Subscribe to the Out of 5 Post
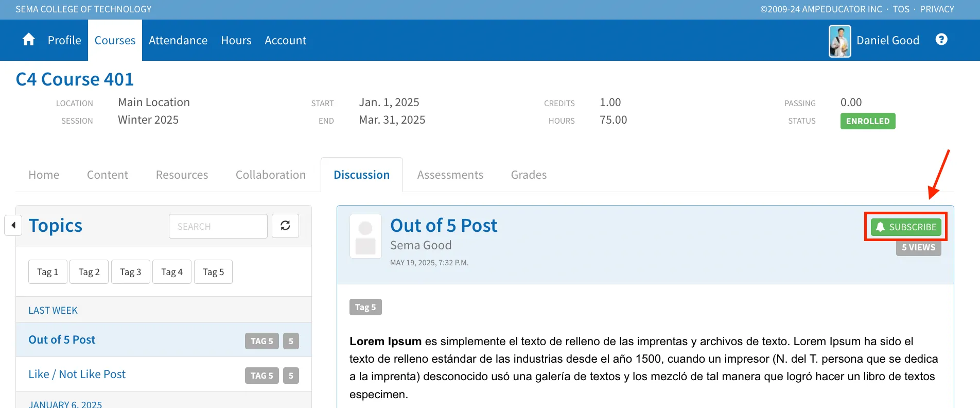Viewport: 980px width, 408px height. click(906, 227)
